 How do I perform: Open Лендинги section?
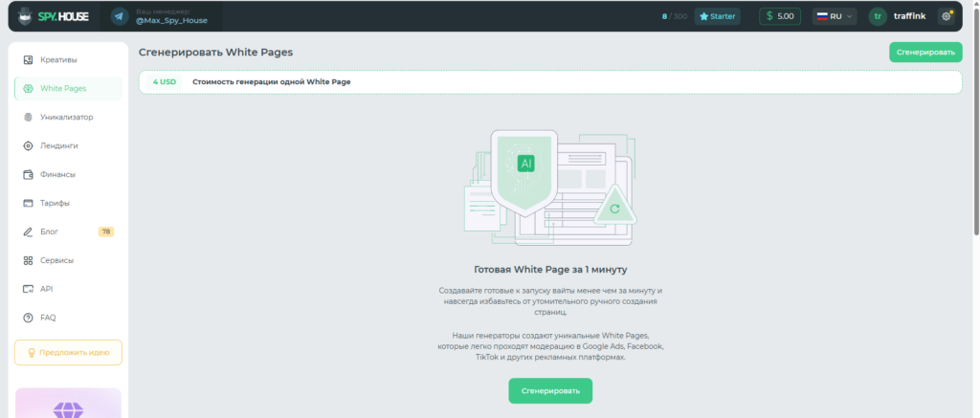tap(68, 145)
